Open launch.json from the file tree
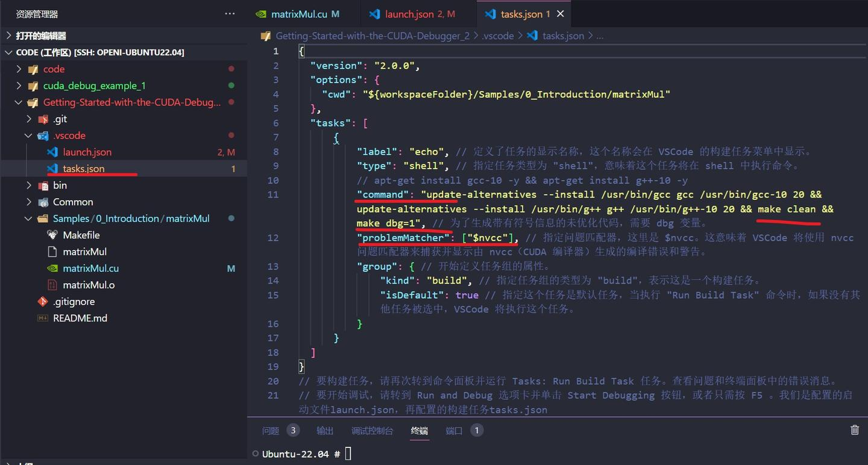 click(x=87, y=152)
